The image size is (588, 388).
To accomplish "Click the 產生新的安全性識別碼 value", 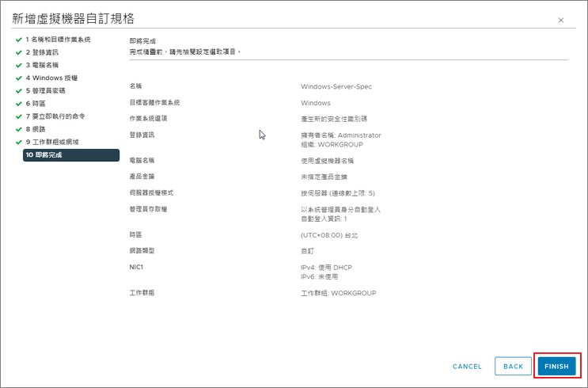I will pos(334,119).
